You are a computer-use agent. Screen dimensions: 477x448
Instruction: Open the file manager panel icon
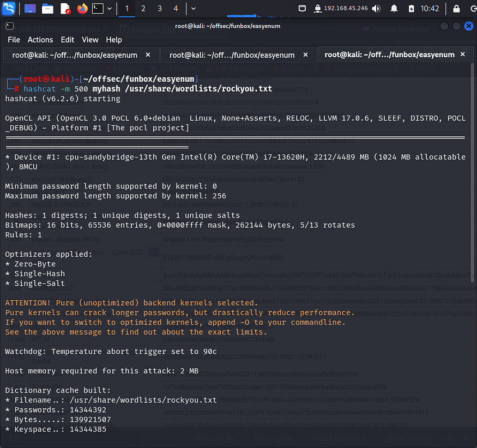[x=47, y=9]
